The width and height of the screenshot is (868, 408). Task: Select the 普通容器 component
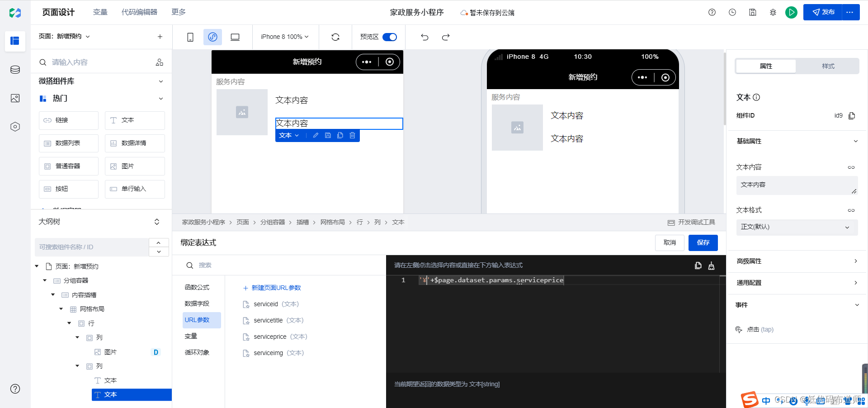[x=69, y=166]
